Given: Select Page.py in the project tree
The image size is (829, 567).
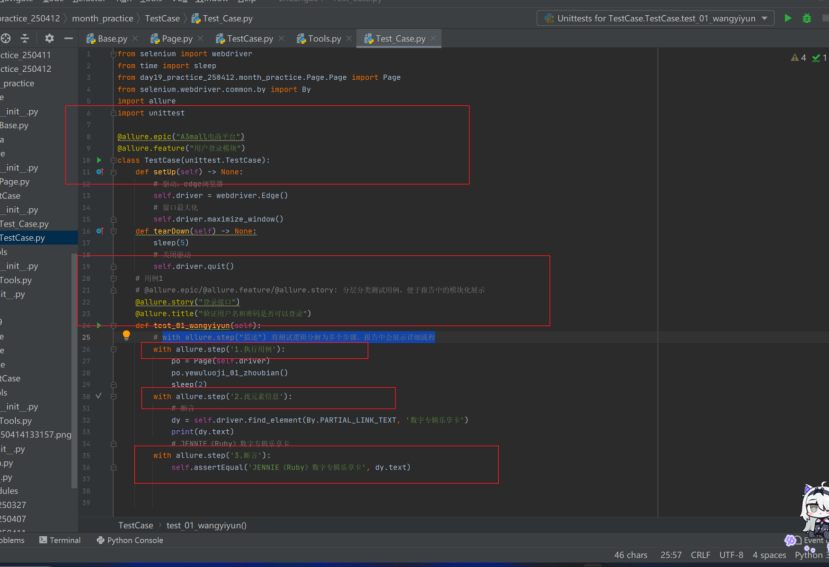Looking at the screenshot, I should [x=15, y=181].
